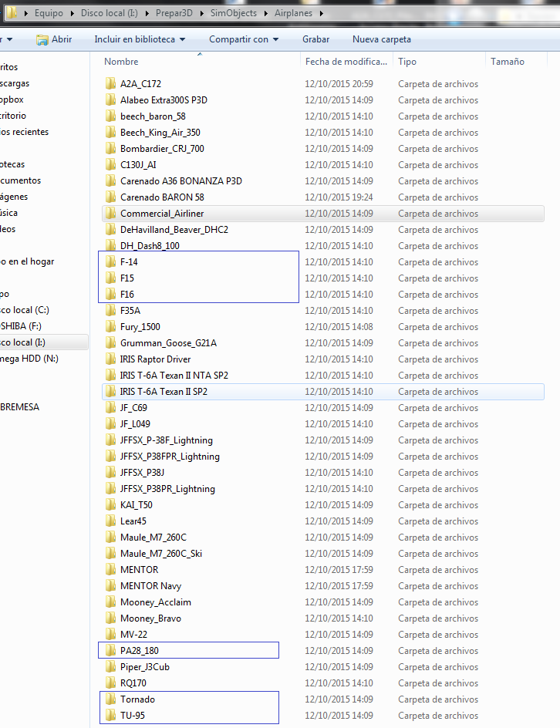Select Disco local (C:) in navigation pane
Image resolution: width=560 pixels, height=728 pixels.
point(25,310)
